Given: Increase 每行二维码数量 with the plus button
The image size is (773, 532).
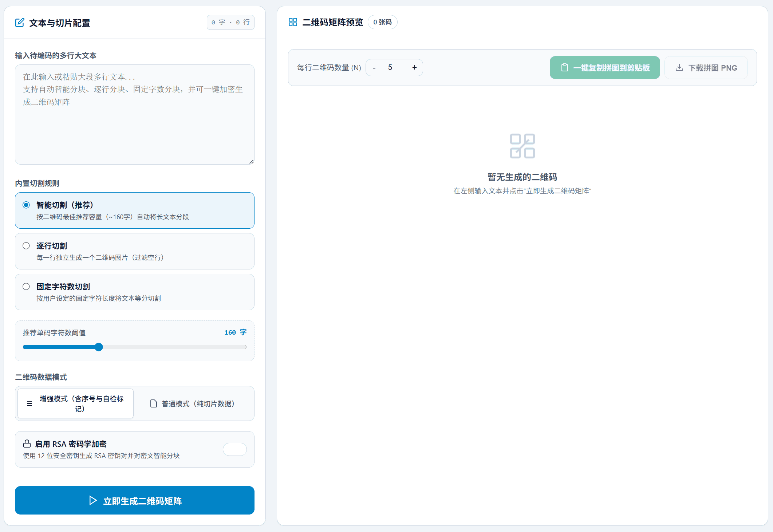Looking at the screenshot, I should coord(414,68).
